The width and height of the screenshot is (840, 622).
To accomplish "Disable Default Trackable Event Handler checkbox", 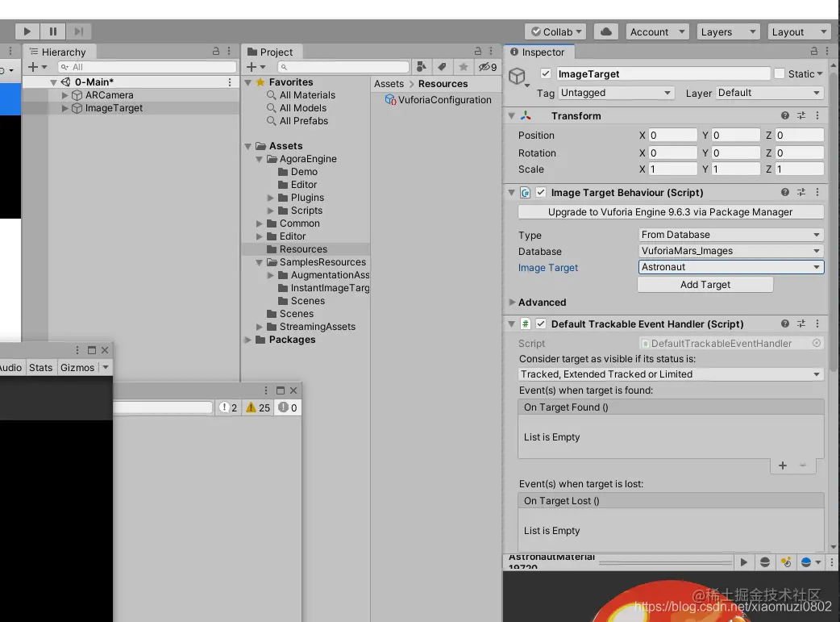I will [x=541, y=324].
